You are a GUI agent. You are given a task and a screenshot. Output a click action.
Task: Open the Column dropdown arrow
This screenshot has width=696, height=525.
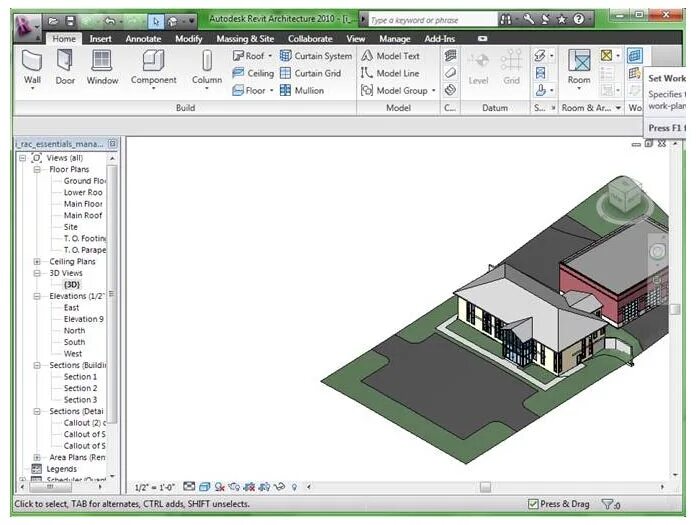point(206,88)
